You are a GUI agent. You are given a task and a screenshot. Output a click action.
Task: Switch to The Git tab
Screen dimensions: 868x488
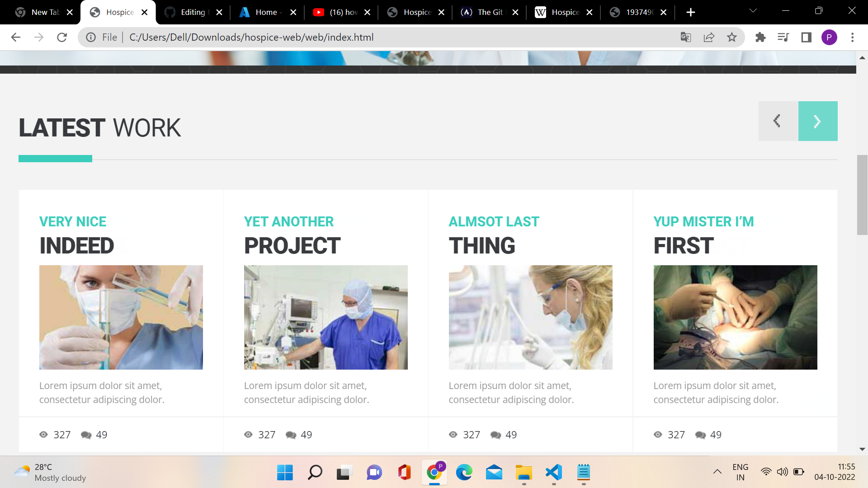490,12
